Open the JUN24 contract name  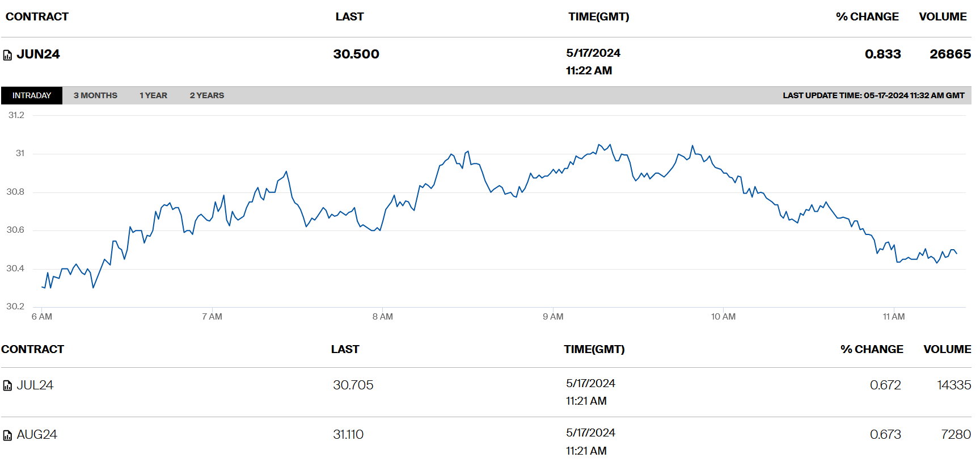[x=38, y=54]
